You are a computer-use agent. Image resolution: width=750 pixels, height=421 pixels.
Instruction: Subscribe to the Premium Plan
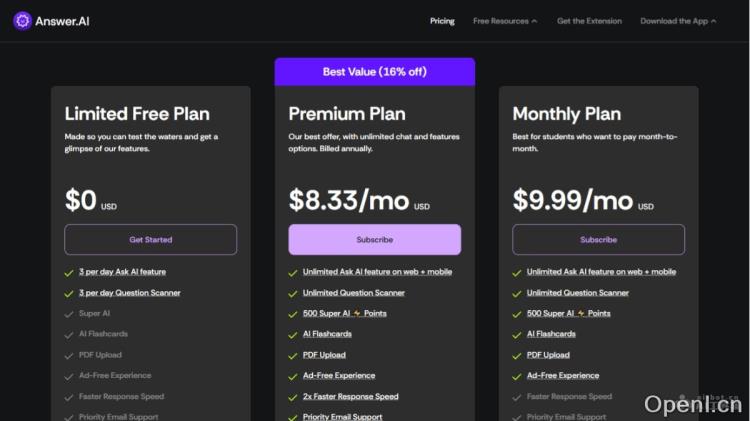375,240
